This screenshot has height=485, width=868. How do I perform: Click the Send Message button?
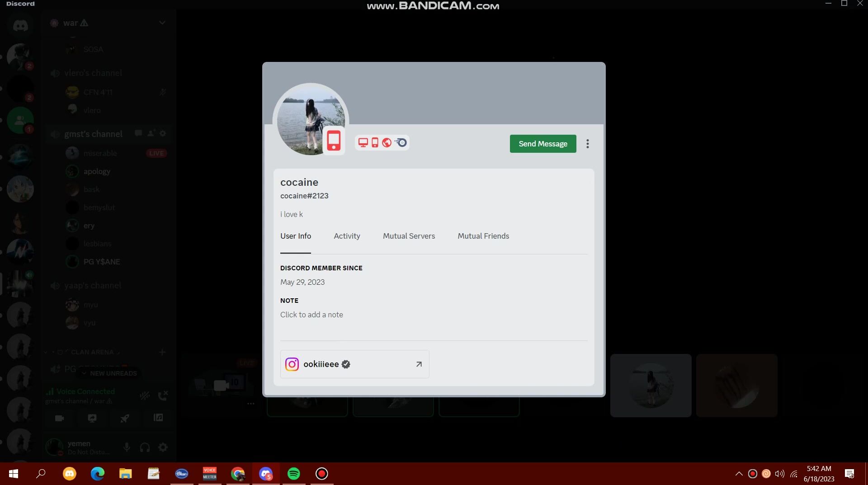click(543, 144)
